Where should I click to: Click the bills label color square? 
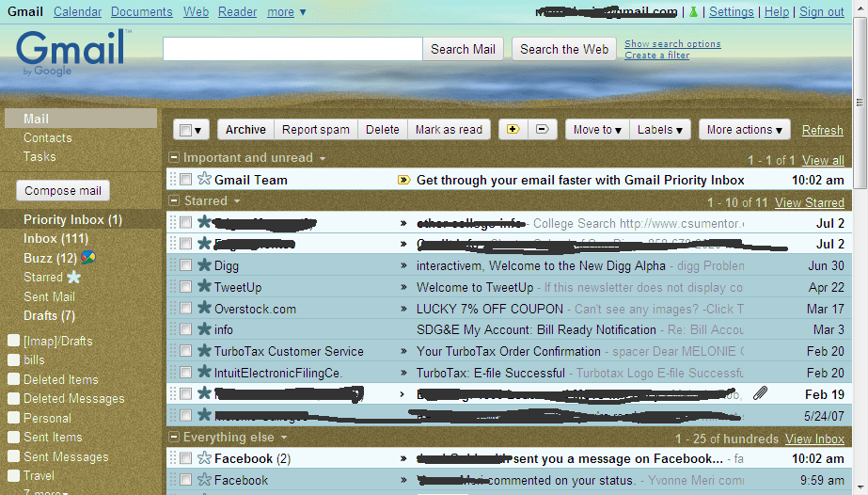tap(13, 360)
